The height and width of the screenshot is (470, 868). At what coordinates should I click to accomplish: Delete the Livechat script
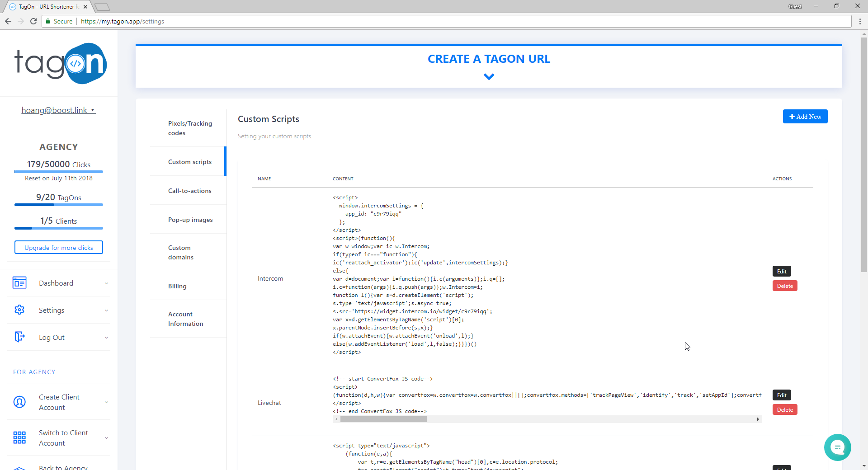point(785,409)
